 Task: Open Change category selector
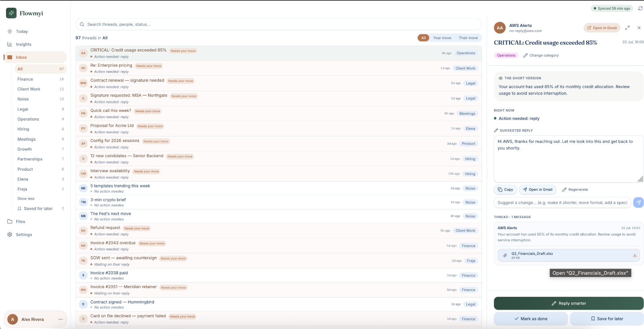point(541,55)
